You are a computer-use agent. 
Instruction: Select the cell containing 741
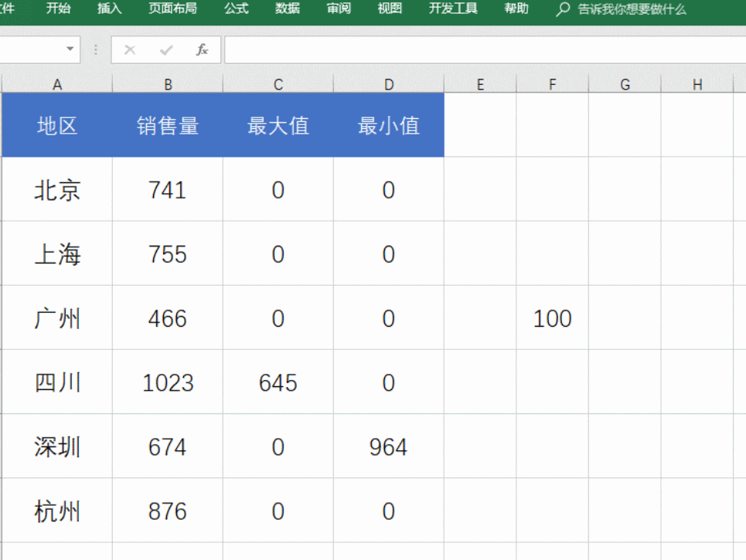(168, 189)
